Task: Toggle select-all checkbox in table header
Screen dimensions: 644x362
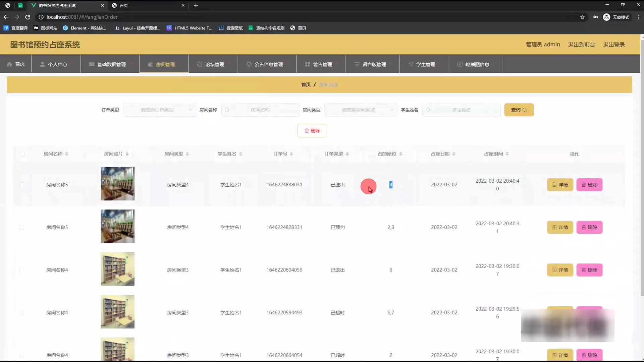Action: [22, 154]
